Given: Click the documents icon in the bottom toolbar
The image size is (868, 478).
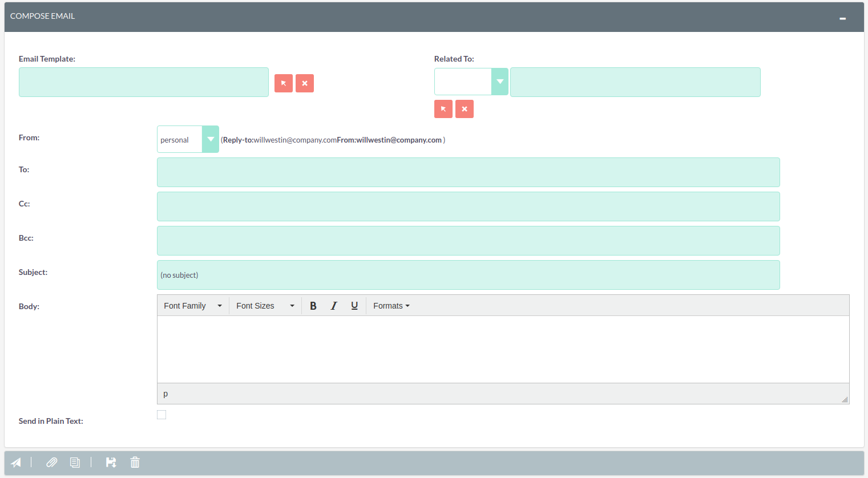Looking at the screenshot, I should tap(75, 462).
